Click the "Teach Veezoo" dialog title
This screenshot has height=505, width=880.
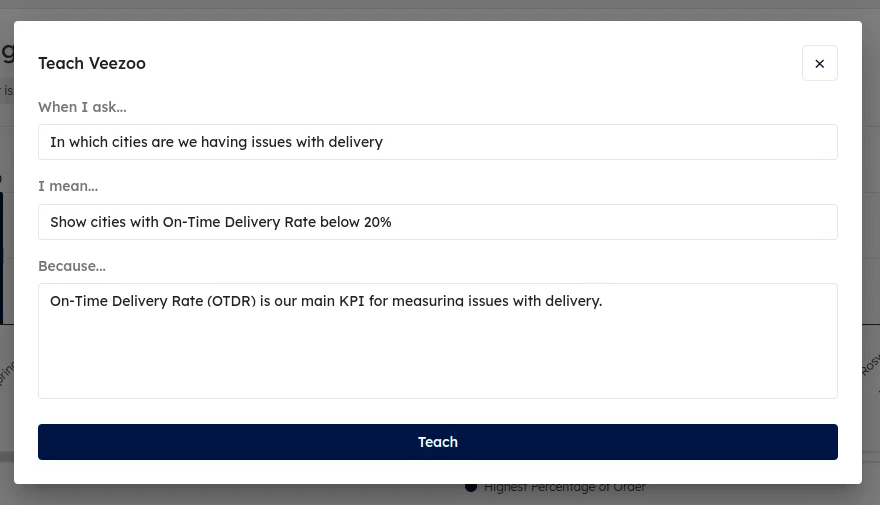pyautogui.click(x=92, y=63)
